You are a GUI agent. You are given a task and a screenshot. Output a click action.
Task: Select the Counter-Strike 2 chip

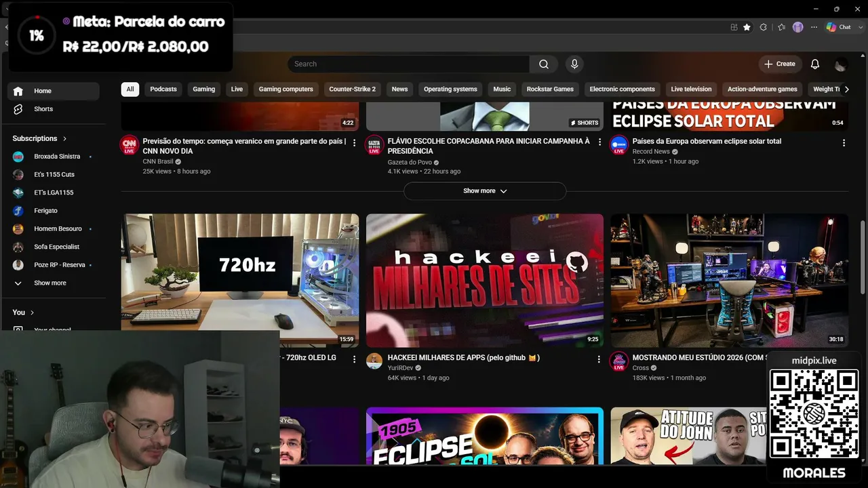click(353, 89)
